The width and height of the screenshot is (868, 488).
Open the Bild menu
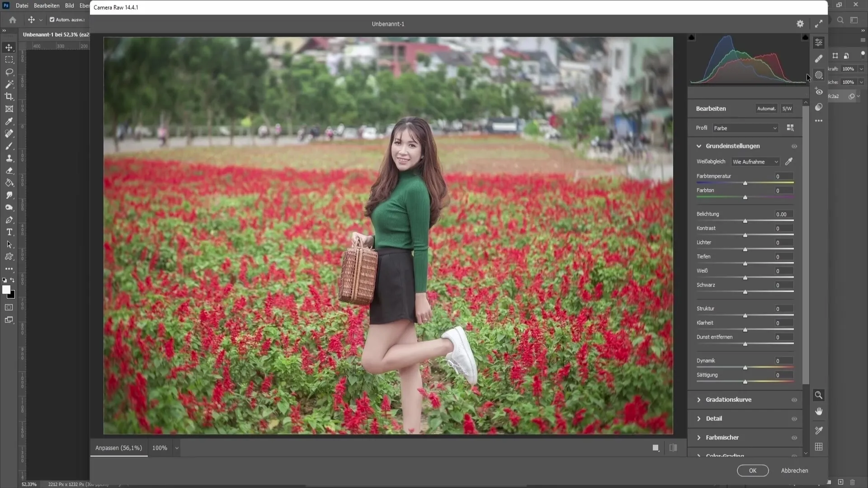point(69,6)
